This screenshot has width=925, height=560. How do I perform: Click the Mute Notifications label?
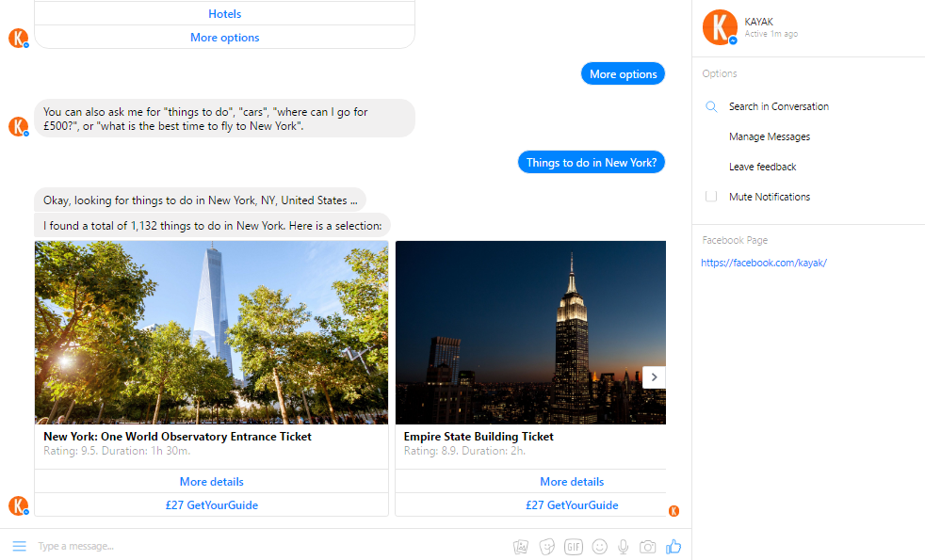pos(770,197)
